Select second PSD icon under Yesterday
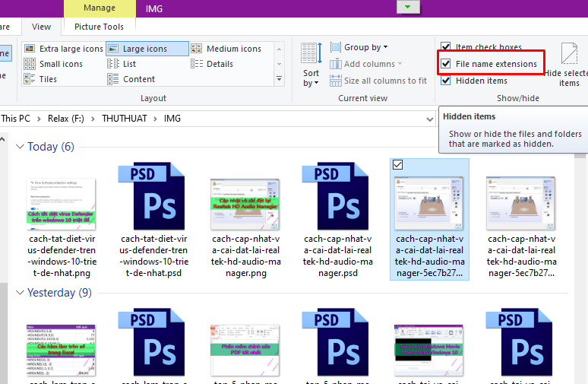588x384 pixels. coord(153,342)
